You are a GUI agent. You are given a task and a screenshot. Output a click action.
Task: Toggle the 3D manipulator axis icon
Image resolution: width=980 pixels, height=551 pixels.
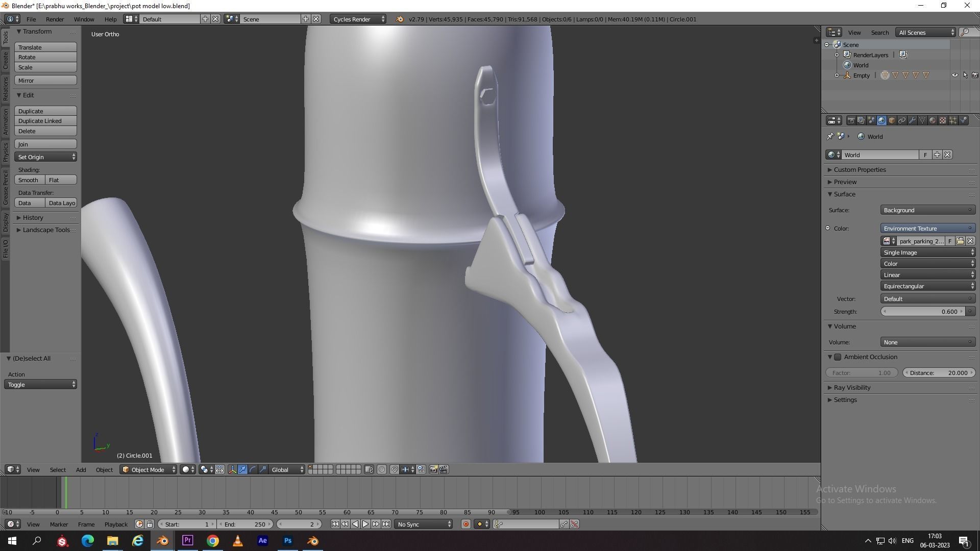point(232,469)
